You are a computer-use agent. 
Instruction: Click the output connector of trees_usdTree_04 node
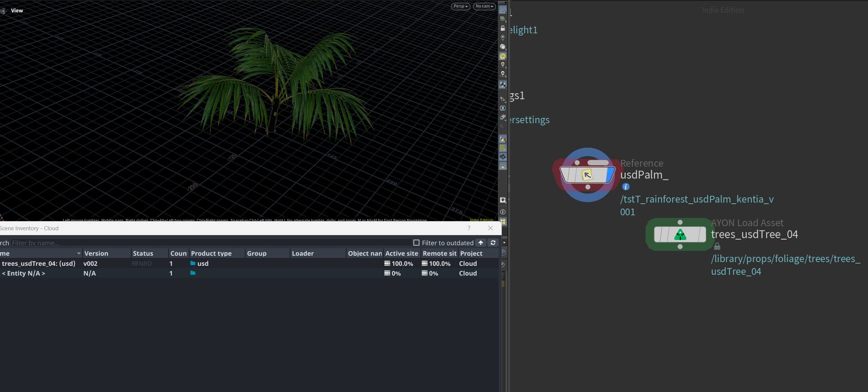680,247
